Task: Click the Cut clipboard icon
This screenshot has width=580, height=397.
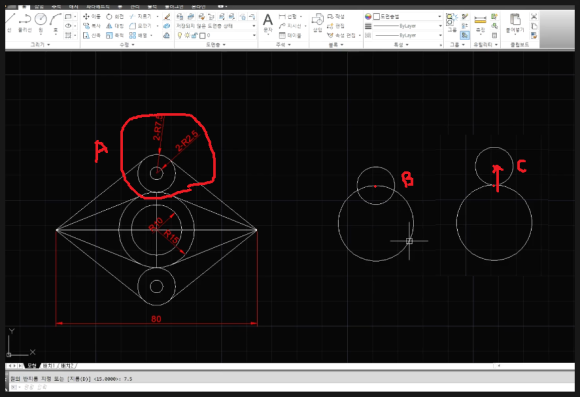Action: click(x=534, y=17)
